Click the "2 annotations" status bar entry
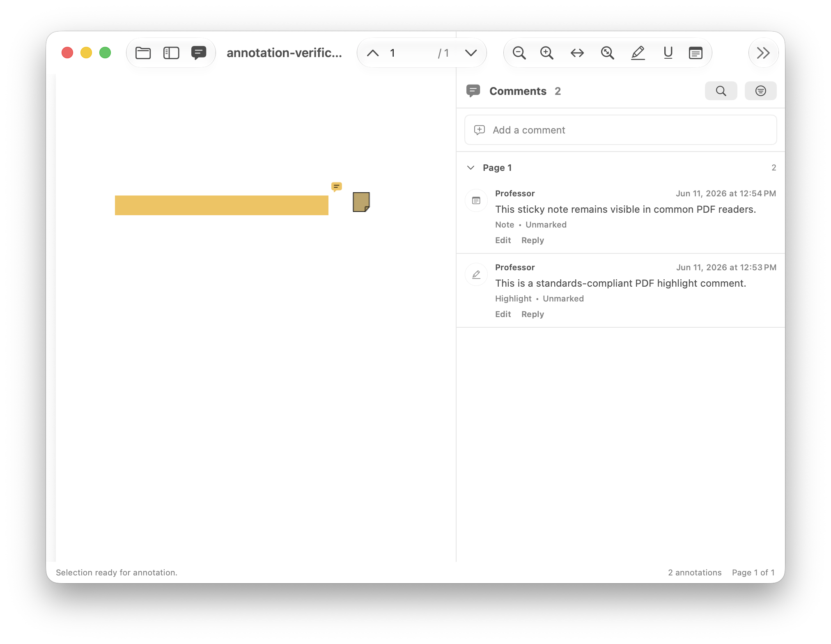 pyautogui.click(x=695, y=573)
